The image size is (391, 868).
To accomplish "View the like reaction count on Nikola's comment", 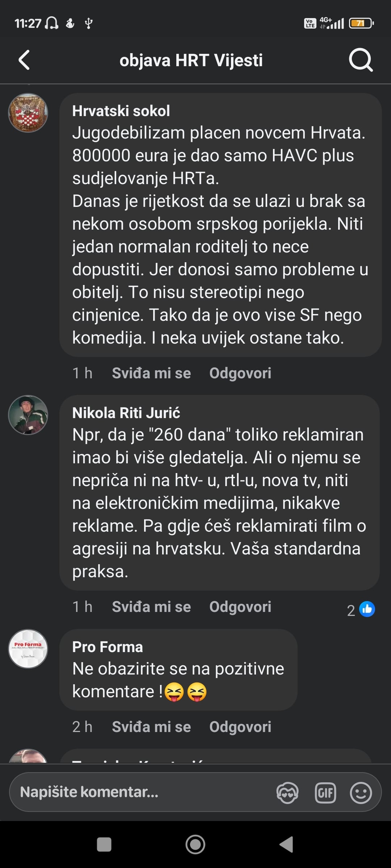I will 361,609.
